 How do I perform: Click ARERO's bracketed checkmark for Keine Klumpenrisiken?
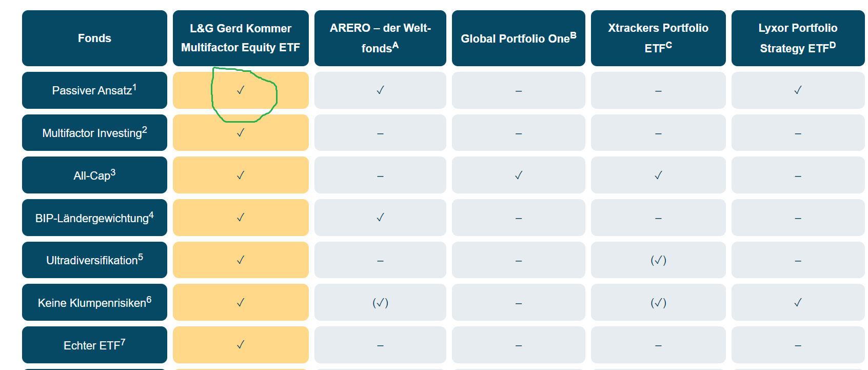pos(380,303)
